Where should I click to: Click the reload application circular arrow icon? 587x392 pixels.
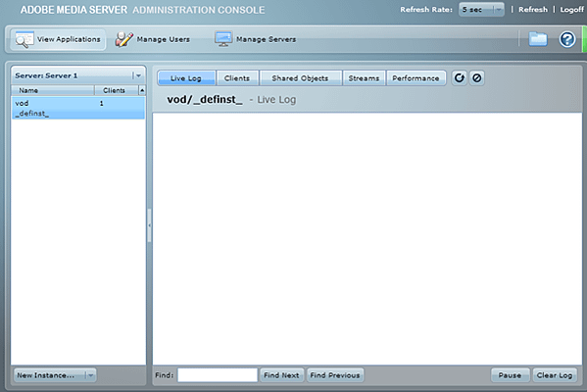coord(459,77)
